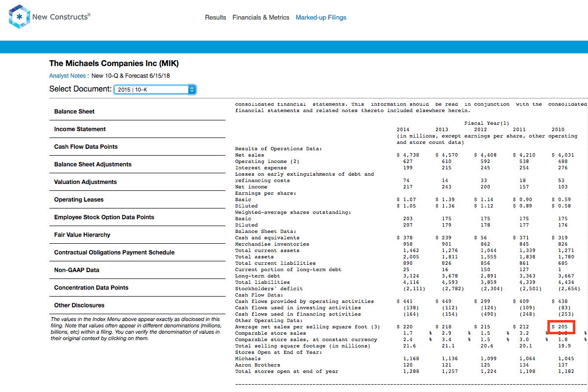588x392 pixels.
Task: Open the Results page
Action: coord(215,17)
